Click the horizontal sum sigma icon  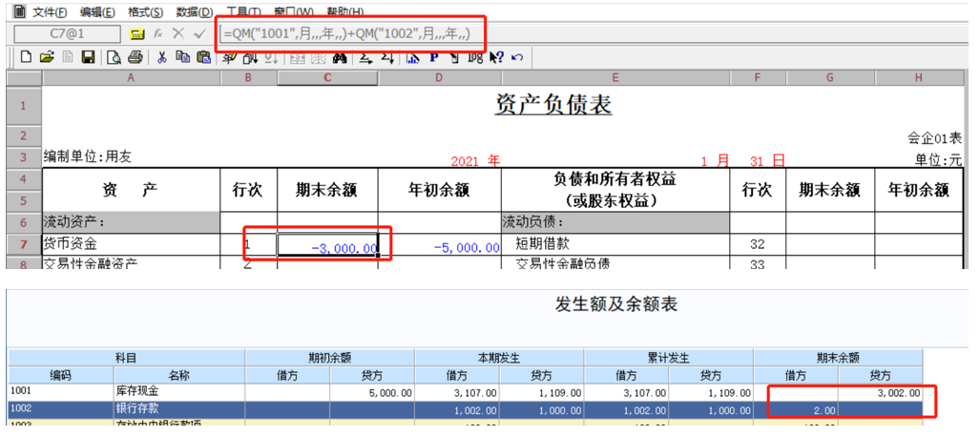point(365,58)
